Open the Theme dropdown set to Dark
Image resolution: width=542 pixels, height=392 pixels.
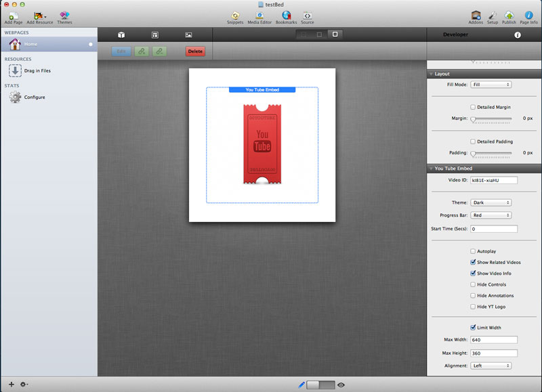(491, 202)
